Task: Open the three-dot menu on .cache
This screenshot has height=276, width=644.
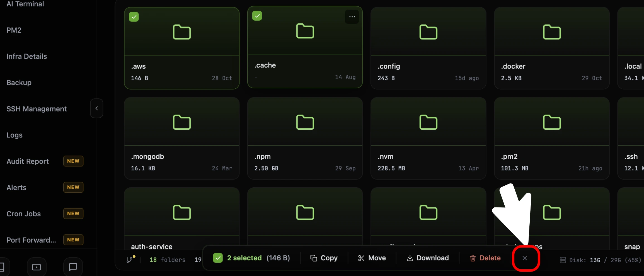Action: click(352, 17)
